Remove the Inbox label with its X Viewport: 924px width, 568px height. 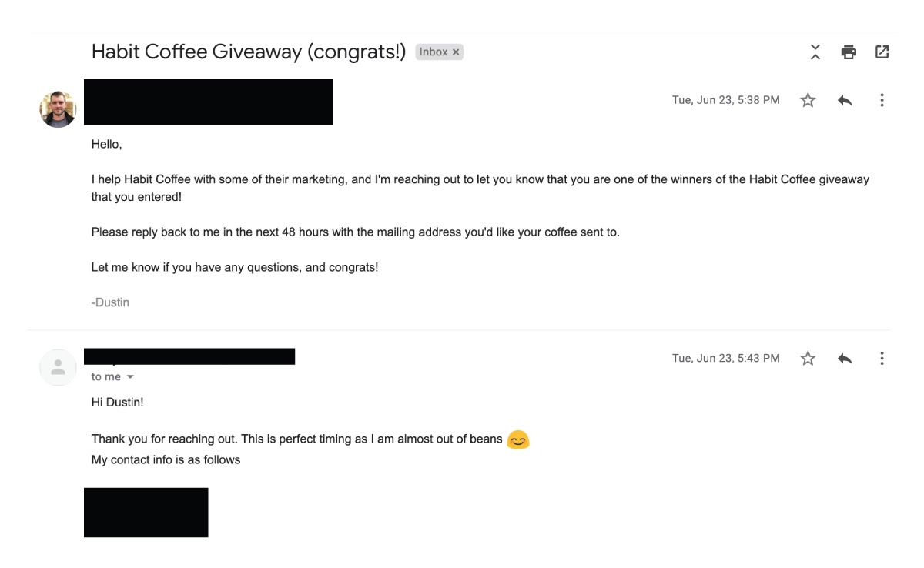[456, 52]
